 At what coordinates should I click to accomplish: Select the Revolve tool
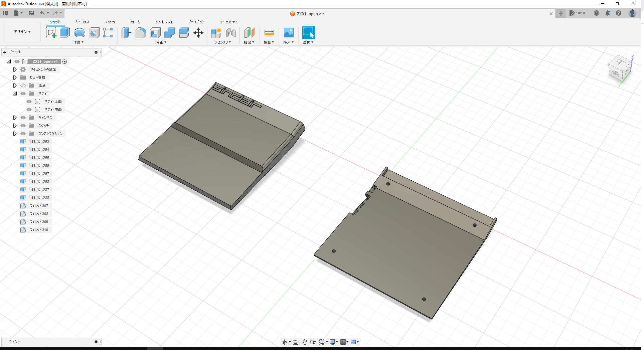[79, 33]
